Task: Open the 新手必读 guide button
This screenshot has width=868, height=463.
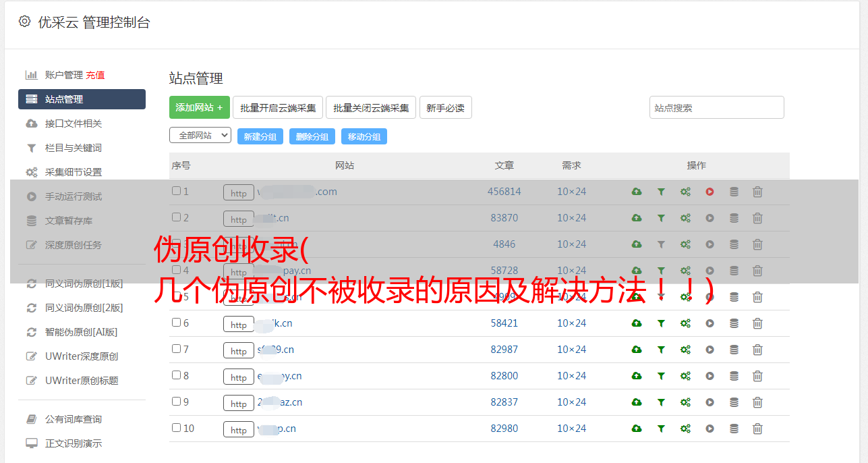Action: pos(445,107)
